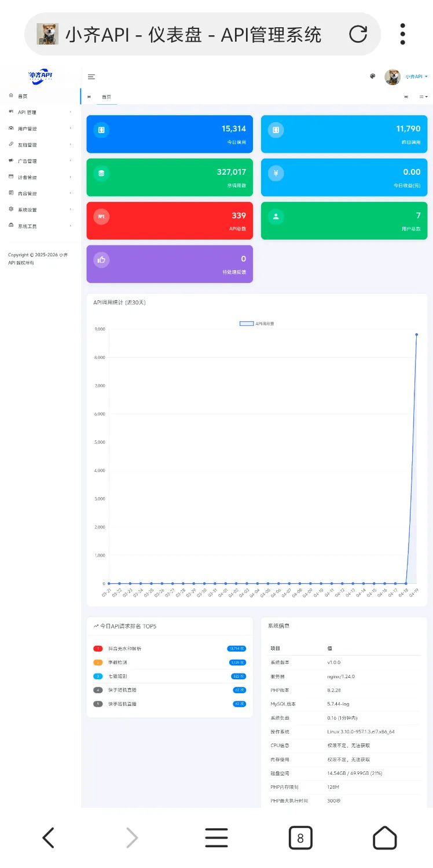The width and height of the screenshot is (433, 868).
Task: Open the tab actions dropdown at the right of the tab bar
Action: point(424,97)
